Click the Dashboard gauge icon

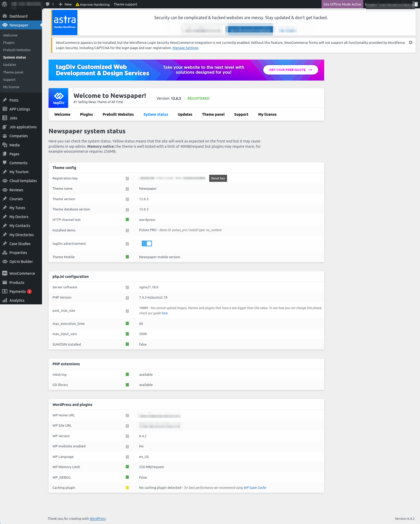5,16
